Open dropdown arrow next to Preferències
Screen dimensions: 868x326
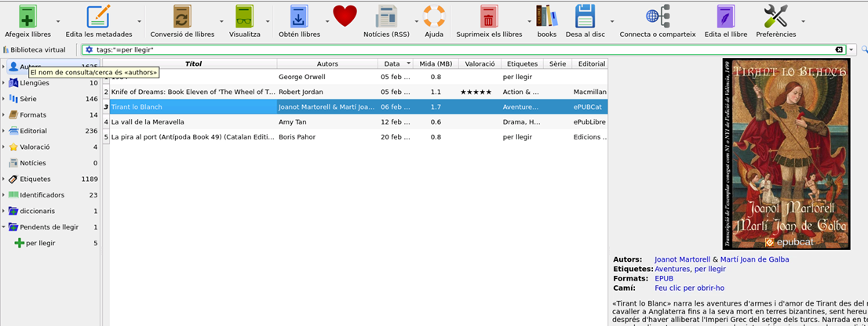pos(803,21)
